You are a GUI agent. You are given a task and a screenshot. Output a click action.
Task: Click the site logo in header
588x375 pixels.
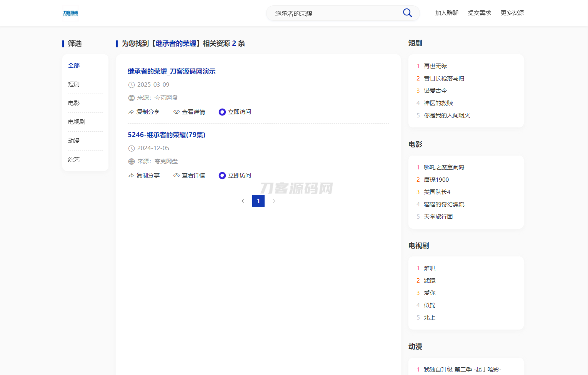pos(70,13)
